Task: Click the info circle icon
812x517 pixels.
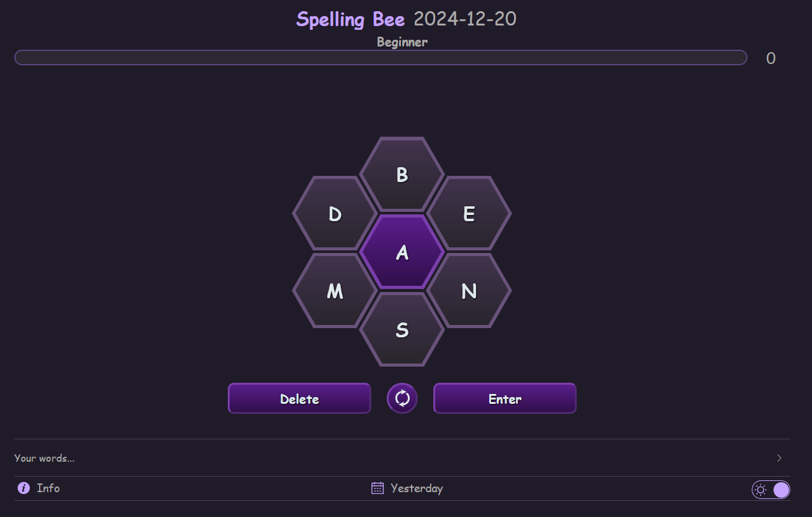Action: 24,488
